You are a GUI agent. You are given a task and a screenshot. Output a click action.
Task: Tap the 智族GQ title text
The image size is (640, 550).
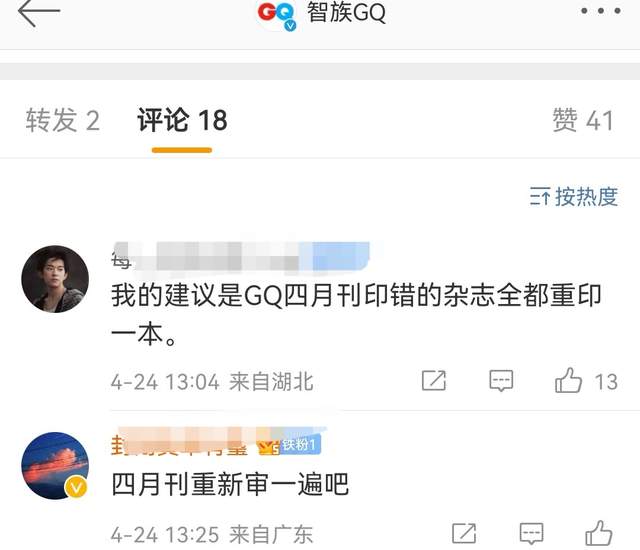(x=346, y=12)
